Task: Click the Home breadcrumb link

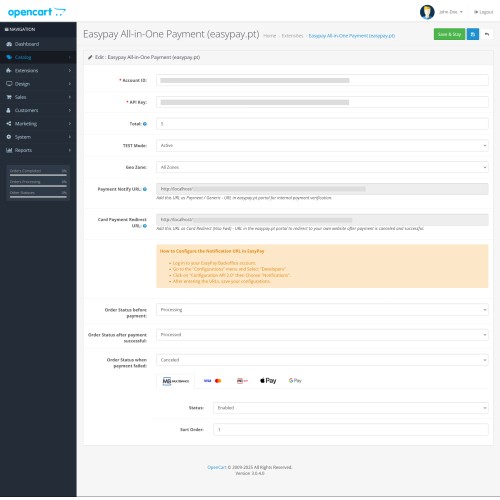Action: [270, 36]
